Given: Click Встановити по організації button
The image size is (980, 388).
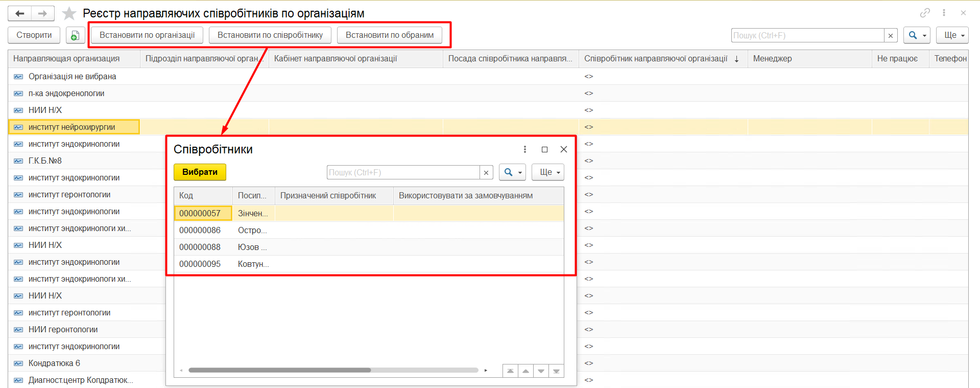Looking at the screenshot, I should (x=147, y=35).
